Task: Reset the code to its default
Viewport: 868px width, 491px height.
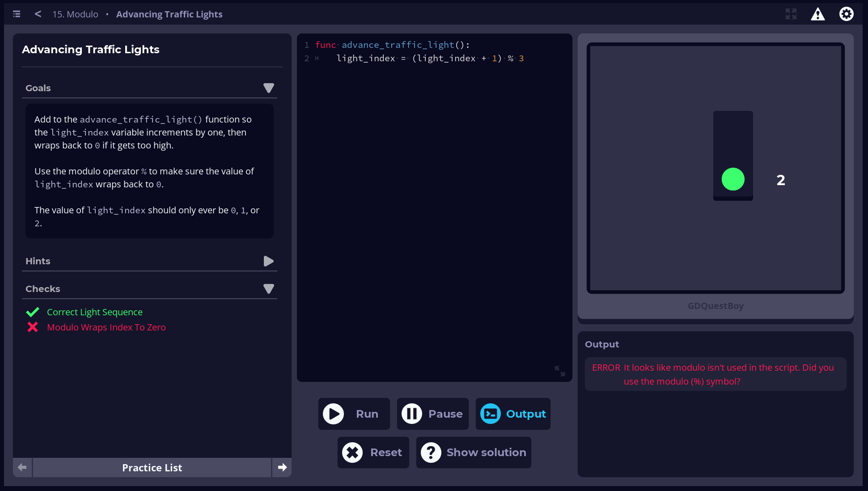Action: coord(373,453)
